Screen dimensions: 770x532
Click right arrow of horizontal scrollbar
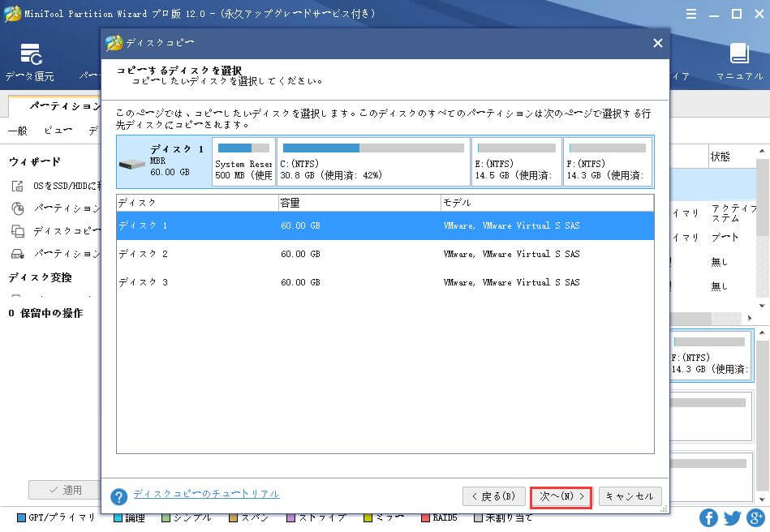[x=750, y=318]
